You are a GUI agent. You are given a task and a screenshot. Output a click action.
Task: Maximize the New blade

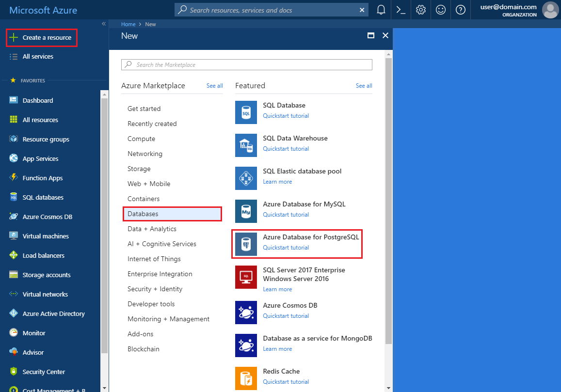pyautogui.click(x=370, y=35)
